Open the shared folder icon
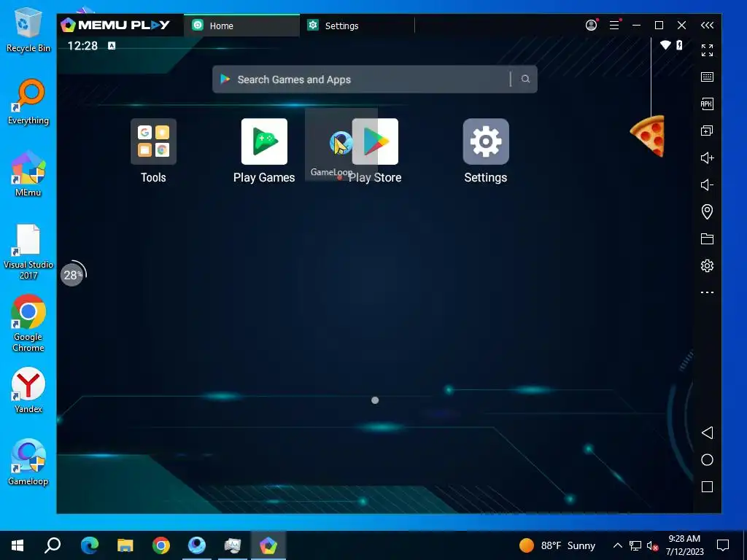The width and height of the screenshot is (747, 560). (707, 238)
